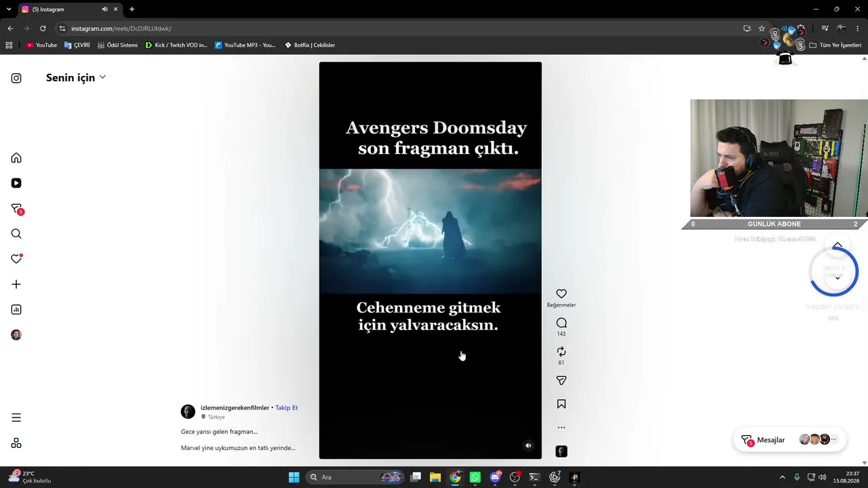Click the taskbar 'Ara' search box
The image size is (868, 488).
coord(355,477)
